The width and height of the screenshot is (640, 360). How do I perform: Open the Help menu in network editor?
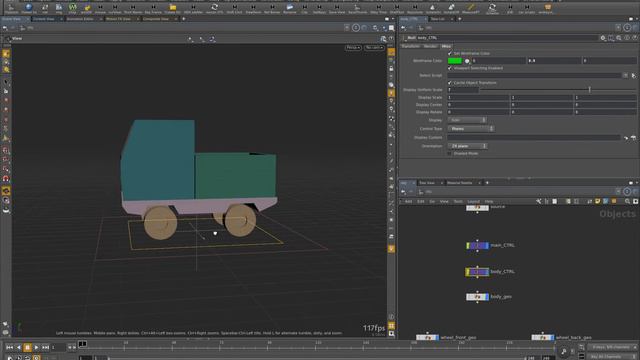[x=489, y=202]
